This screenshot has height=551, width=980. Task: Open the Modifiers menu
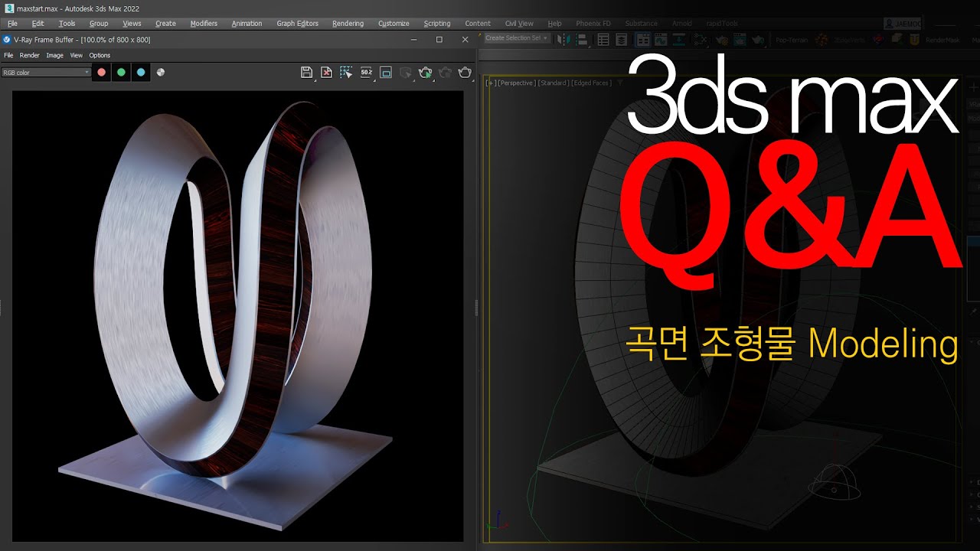[204, 24]
